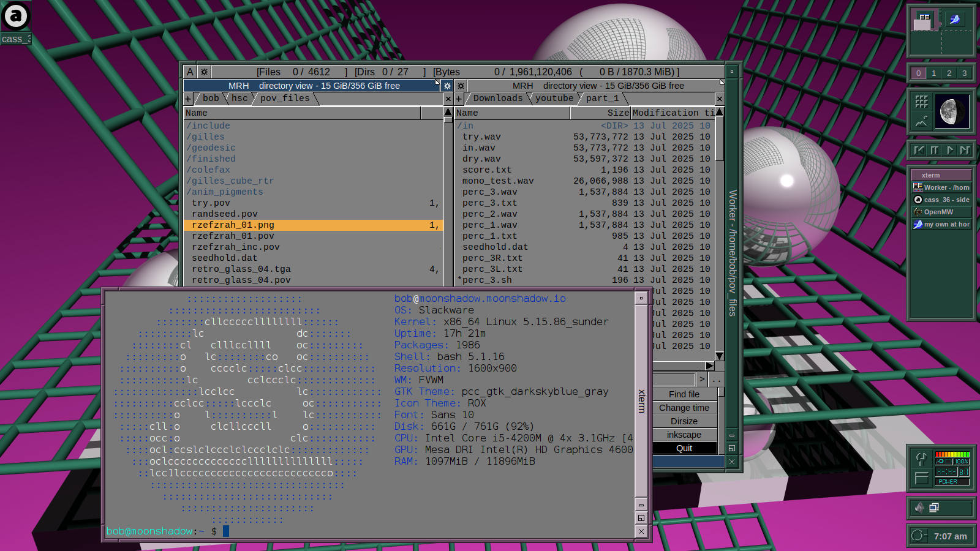Click the '..' parent directory button
This screenshot has width=980, height=551.
(x=716, y=380)
